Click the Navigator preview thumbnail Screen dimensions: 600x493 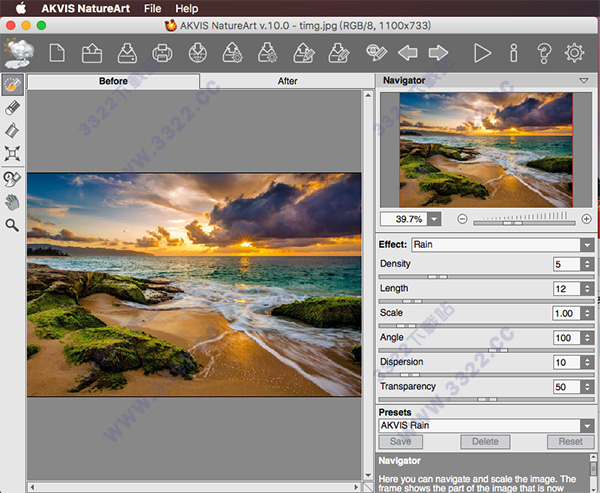pos(486,150)
